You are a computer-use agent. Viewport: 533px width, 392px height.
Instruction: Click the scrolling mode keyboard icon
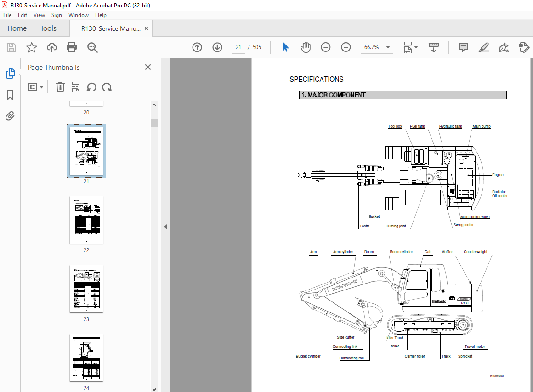(433, 47)
